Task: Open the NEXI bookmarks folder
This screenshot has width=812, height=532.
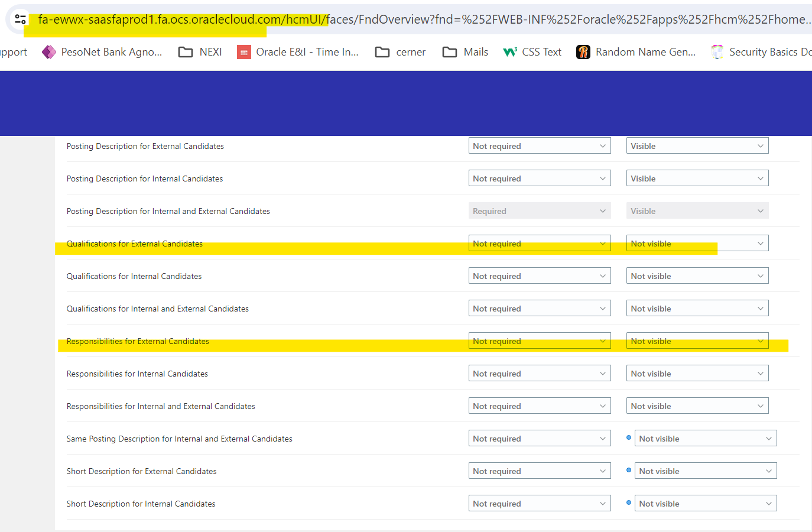Action: [200, 52]
